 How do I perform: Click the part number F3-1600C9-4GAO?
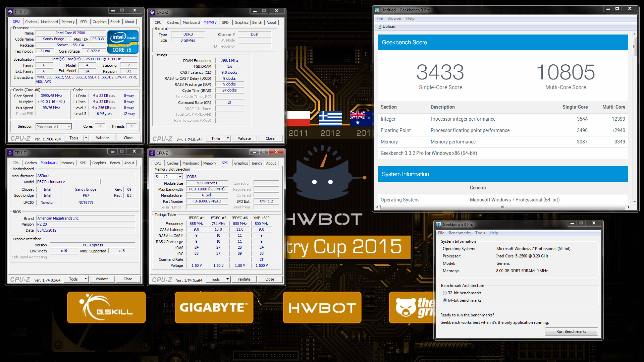coord(207,201)
